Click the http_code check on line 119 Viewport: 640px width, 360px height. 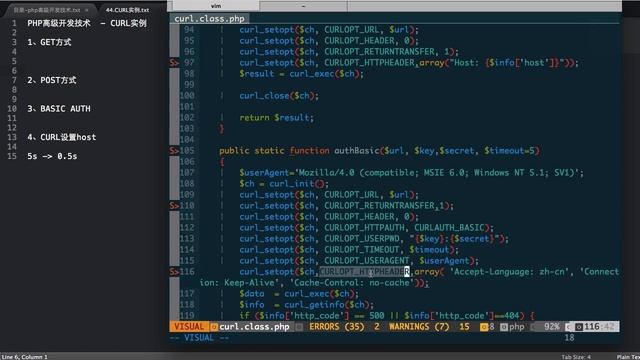click(x=388, y=316)
